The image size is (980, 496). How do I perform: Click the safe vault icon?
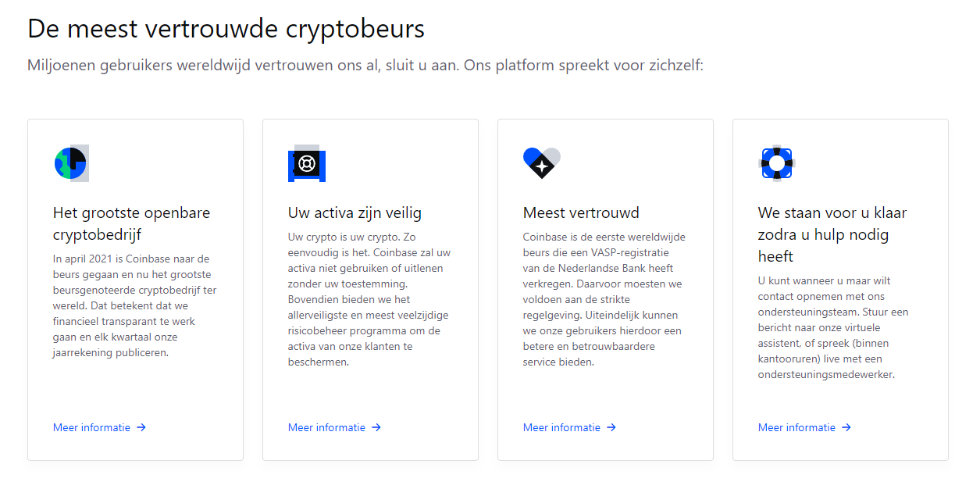pyautogui.click(x=306, y=164)
